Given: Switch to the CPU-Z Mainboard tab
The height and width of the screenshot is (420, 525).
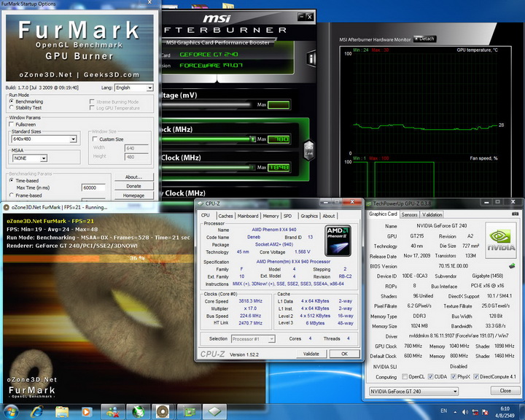Looking at the screenshot, I should [x=248, y=216].
